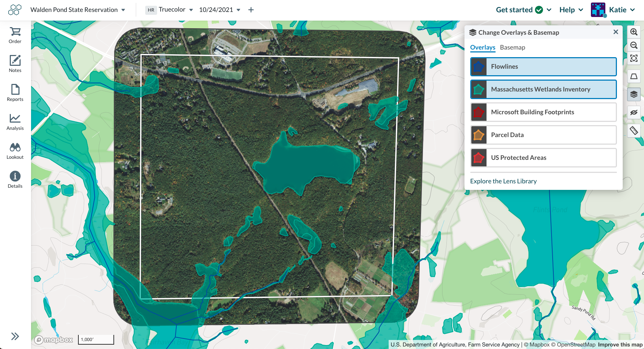Open the Help menu
The image size is (644, 349).
[571, 10]
